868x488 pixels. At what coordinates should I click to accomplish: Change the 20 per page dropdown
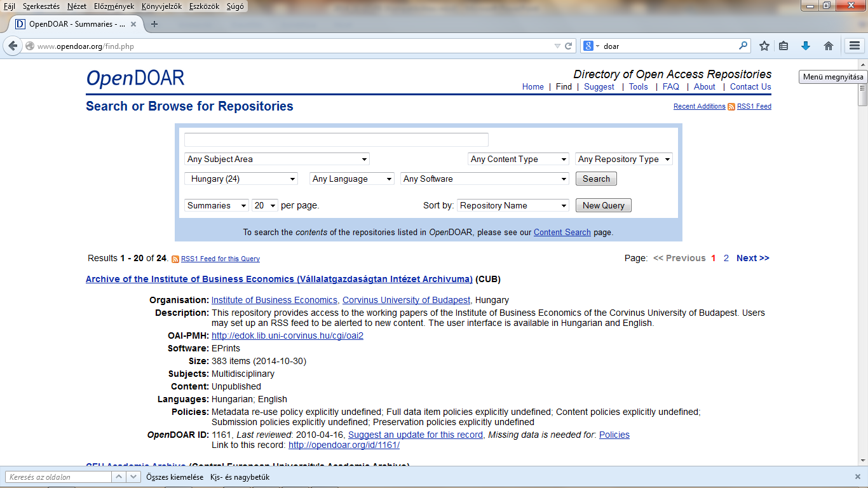265,206
